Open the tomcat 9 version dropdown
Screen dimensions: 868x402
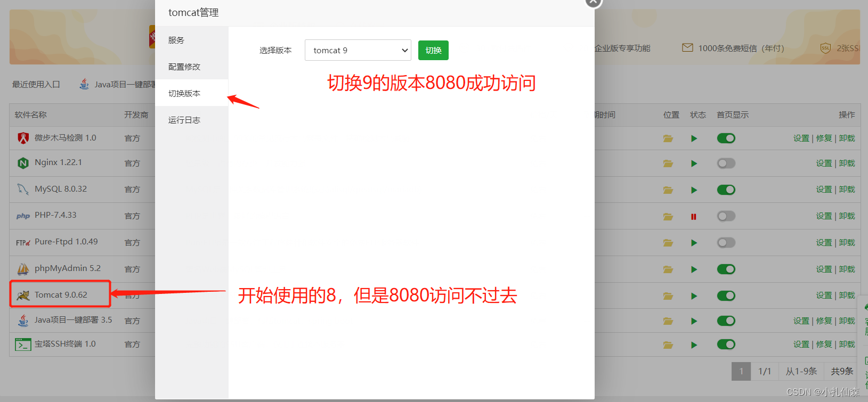pos(358,50)
